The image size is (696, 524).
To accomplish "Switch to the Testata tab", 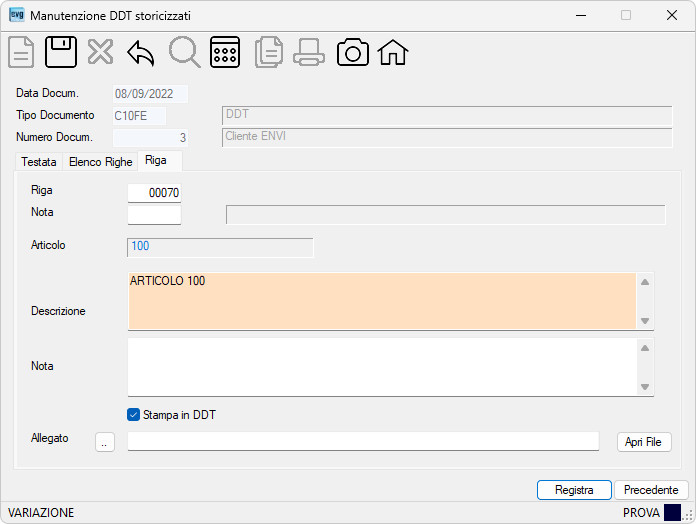I will coord(39,162).
